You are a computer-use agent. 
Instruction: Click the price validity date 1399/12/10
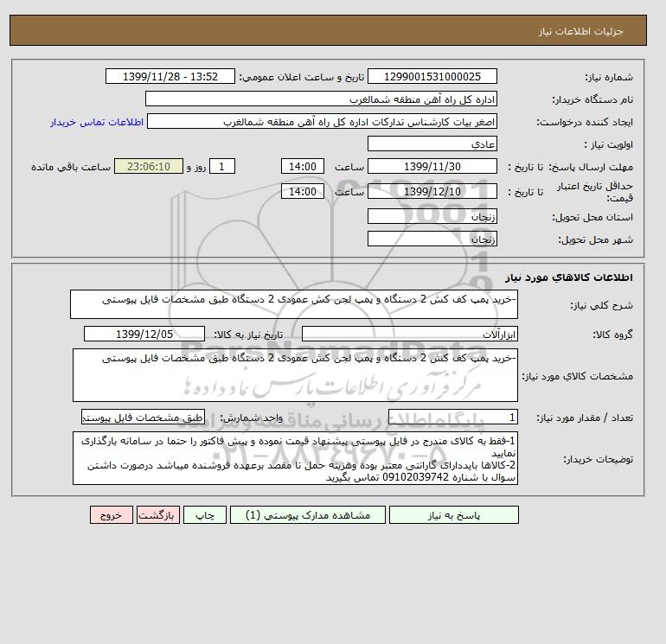pyautogui.click(x=432, y=191)
